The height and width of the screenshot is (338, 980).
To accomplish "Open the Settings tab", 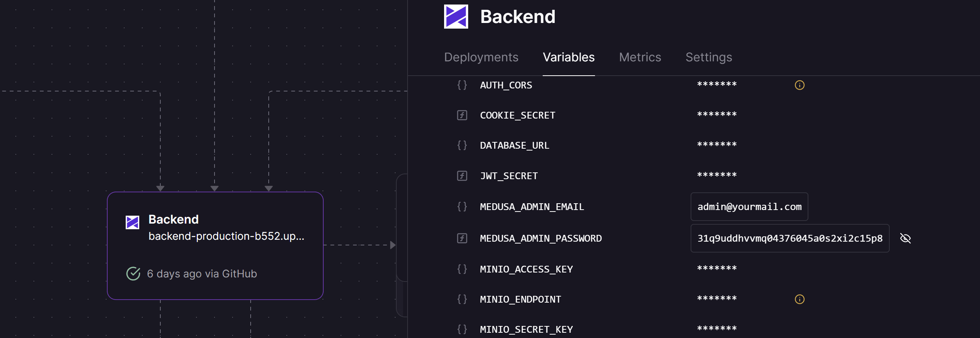I will [708, 57].
